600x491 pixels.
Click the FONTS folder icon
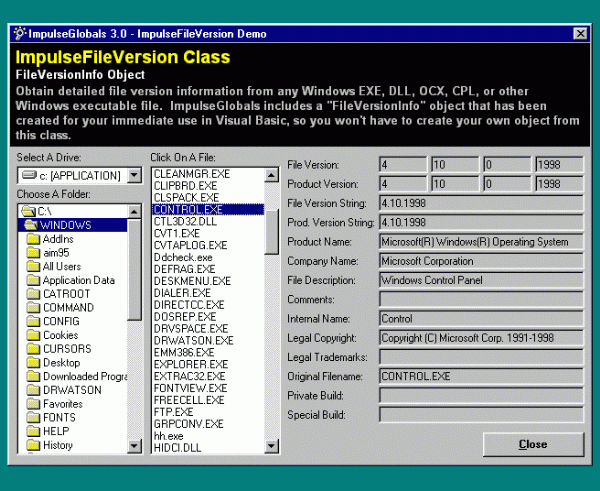point(34,418)
